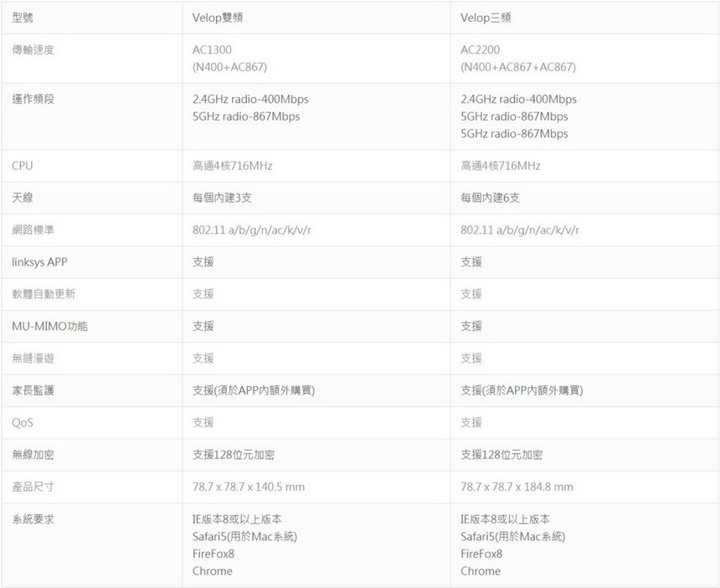720x588 pixels.
Task: Click the 天線 row label
Action: [x=23, y=198]
